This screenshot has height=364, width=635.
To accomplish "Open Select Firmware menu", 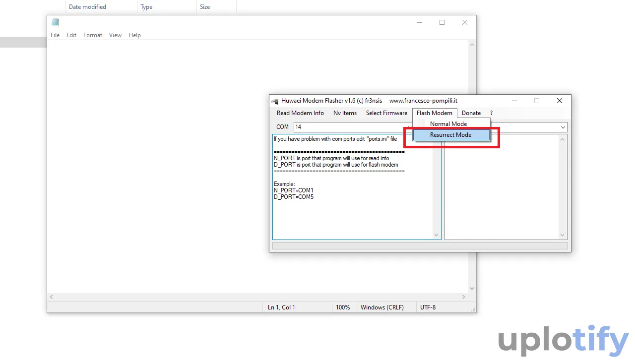I will click(386, 113).
